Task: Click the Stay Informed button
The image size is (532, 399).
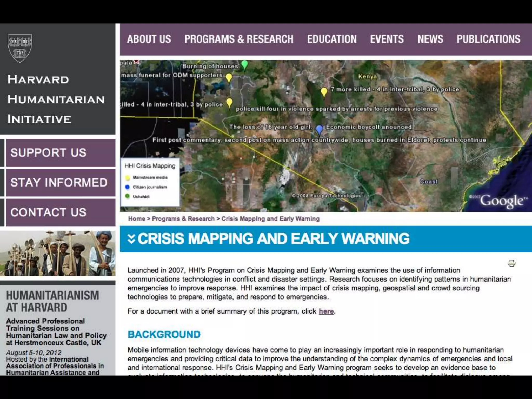Action: pos(60,183)
